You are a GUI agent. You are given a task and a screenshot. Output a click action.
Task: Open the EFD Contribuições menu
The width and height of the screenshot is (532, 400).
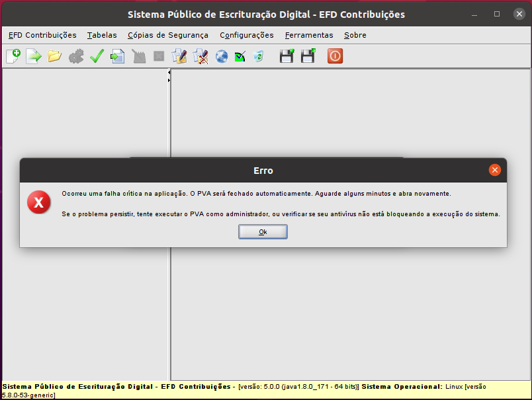pyautogui.click(x=42, y=35)
